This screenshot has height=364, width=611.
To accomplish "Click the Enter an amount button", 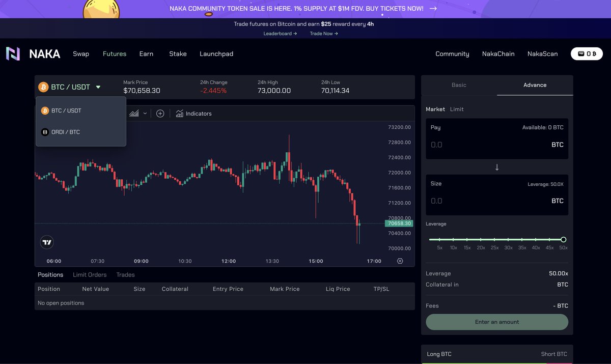I will [x=497, y=322].
